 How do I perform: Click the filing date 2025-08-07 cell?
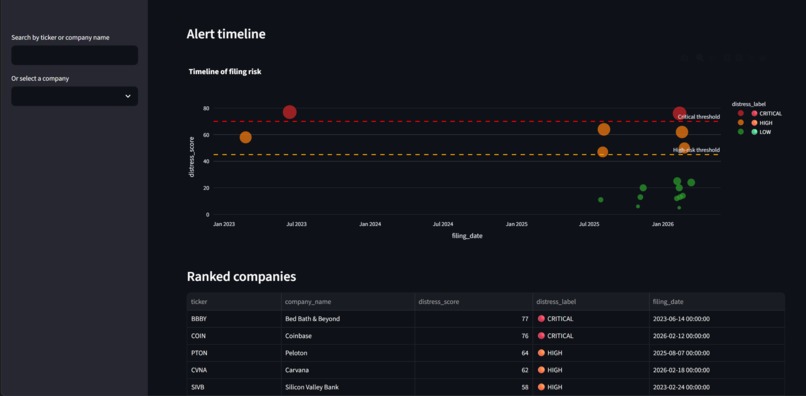(717, 353)
